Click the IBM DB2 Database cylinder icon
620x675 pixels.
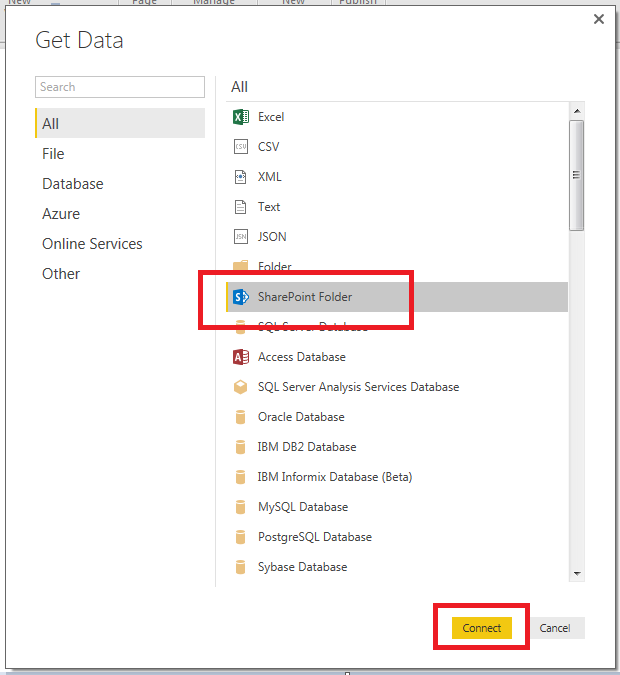[x=241, y=447]
